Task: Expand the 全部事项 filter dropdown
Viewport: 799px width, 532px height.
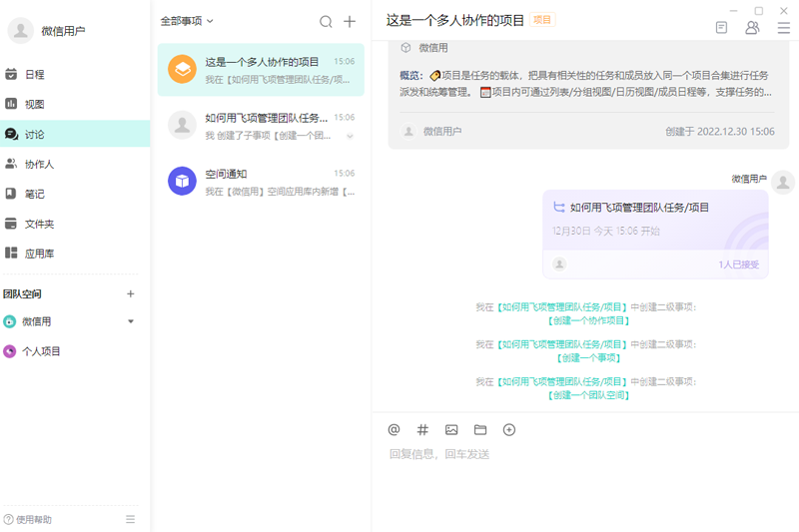Action: pyautogui.click(x=187, y=21)
